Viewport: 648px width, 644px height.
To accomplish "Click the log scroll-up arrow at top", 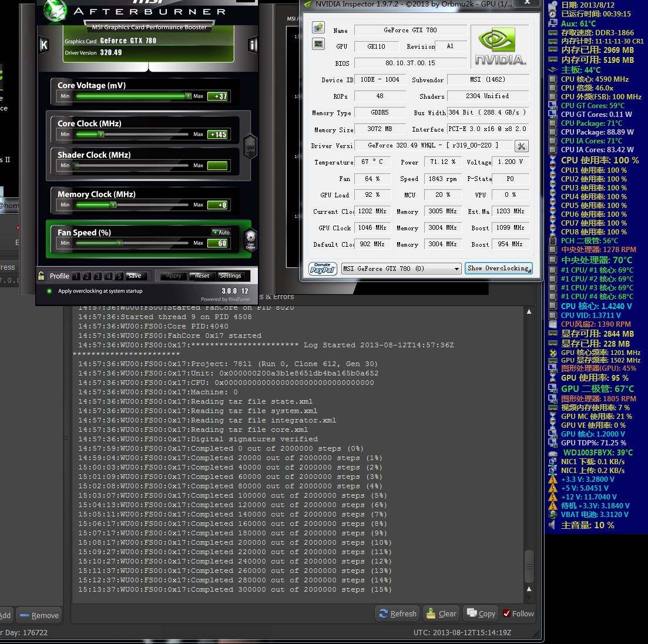I will point(529,311).
